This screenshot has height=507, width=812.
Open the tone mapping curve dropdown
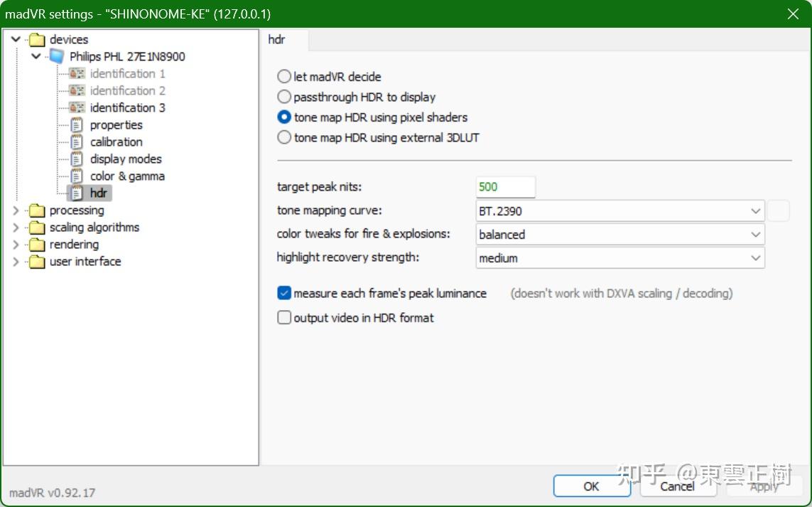pyautogui.click(x=620, y=211)
